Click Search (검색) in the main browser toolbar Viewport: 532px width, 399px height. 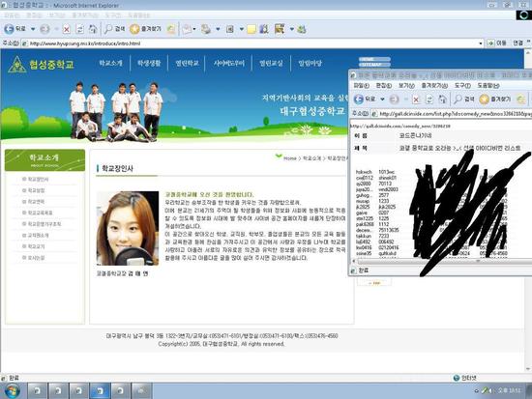[114, 29]
